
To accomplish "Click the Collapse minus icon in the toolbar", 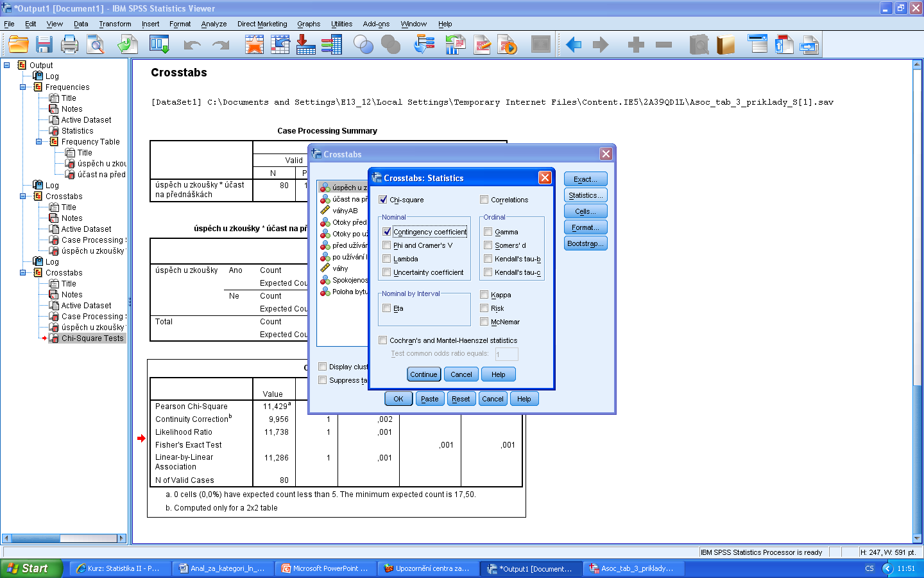I will (664, 44).
